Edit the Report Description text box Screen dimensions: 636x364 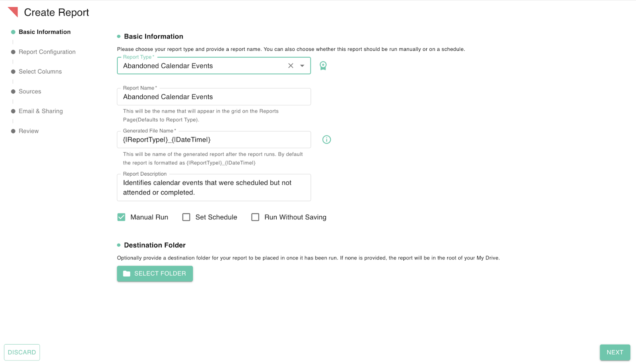214,188
